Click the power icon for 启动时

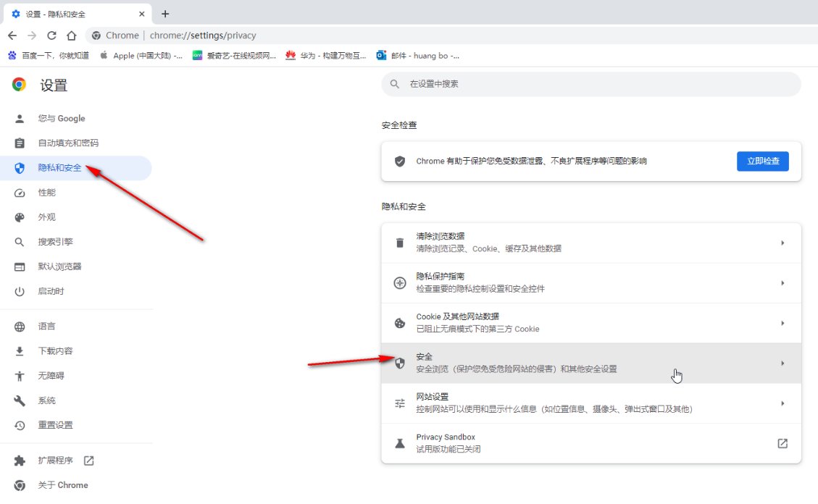tap(20, 291)
